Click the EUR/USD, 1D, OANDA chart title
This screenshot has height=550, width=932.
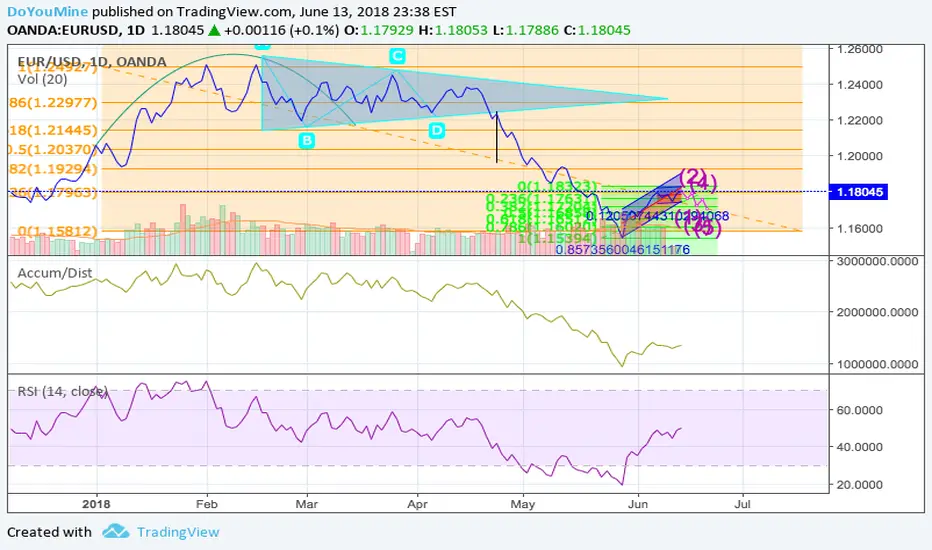point(92,62)
